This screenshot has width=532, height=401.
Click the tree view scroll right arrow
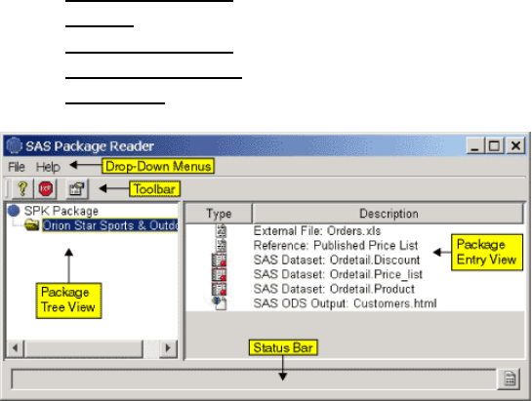point(168,347)
